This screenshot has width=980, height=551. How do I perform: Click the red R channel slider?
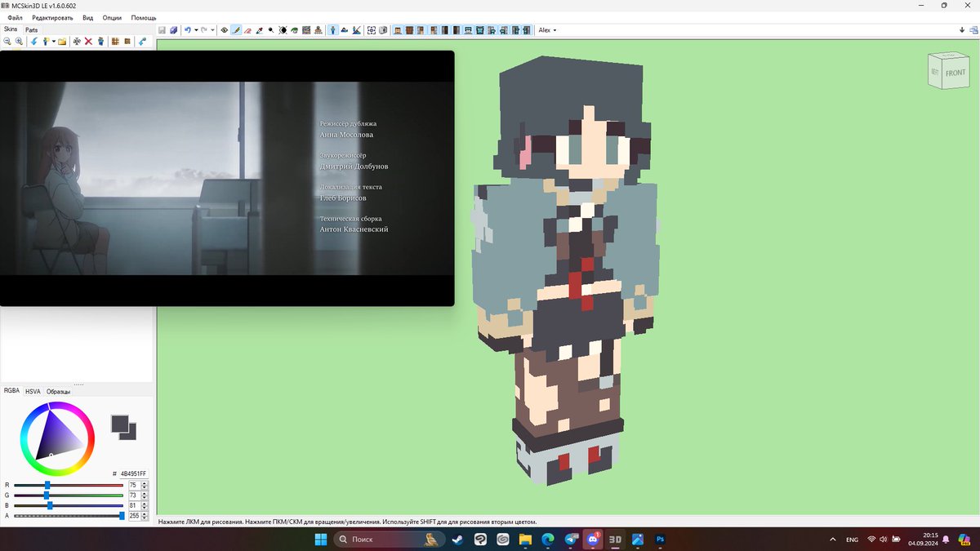click(x=69, y=485)
